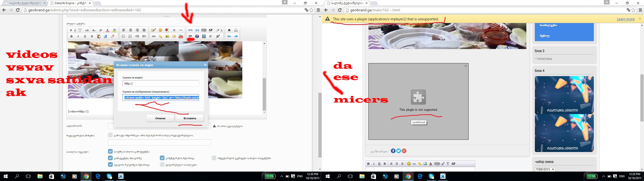
Task: Click numbered list icon in admin editor
Action: 130,36
